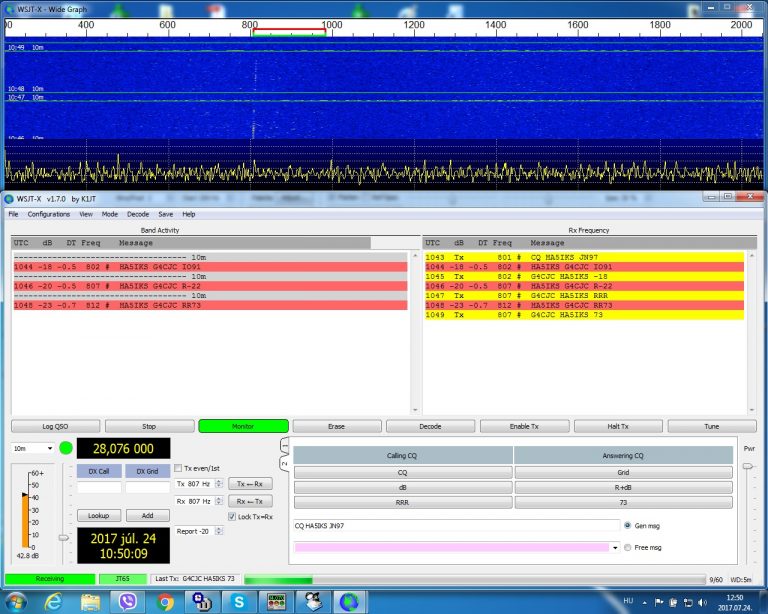Click the Internet Explorer taskbar icon
The image size is (768, 614).
[53, 601]
